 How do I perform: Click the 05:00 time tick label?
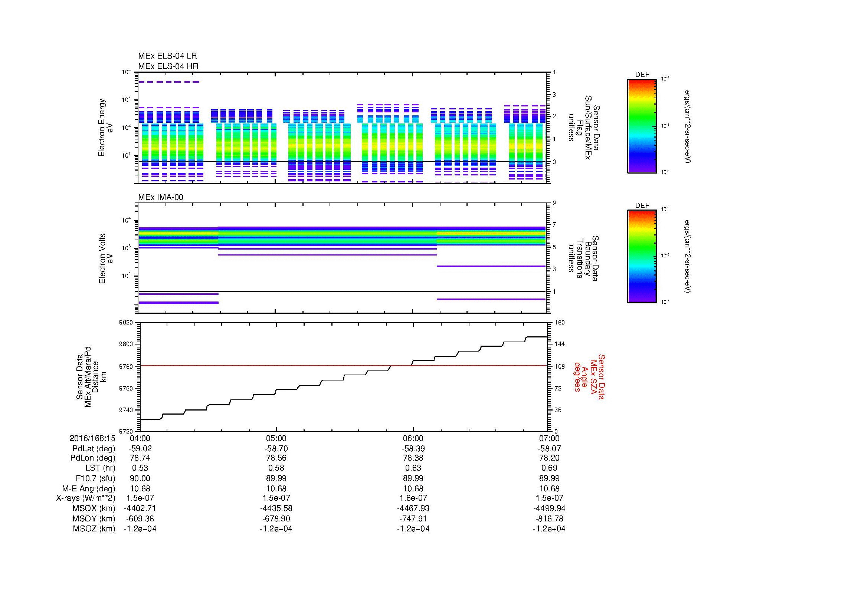point(276,438)
